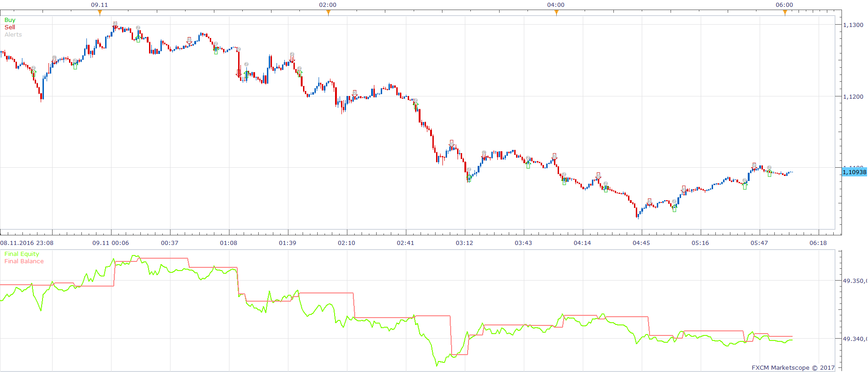This screenshot has width=868, height=372.
Task: Click the 02:10 time axis label
Action: (346, 243)
